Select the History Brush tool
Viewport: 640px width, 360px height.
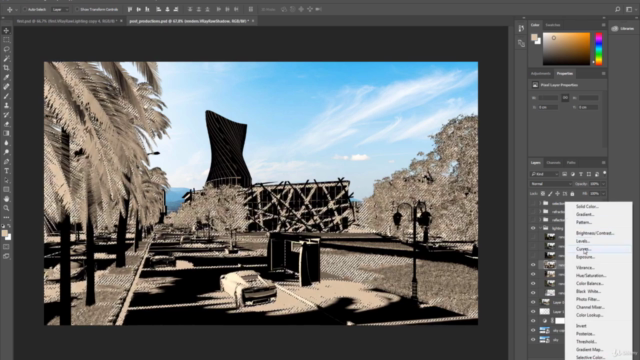click(6, 115)
